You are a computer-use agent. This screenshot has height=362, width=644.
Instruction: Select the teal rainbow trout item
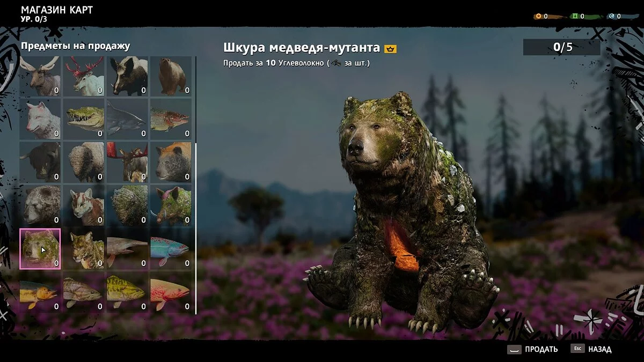[x=171, y=248]
